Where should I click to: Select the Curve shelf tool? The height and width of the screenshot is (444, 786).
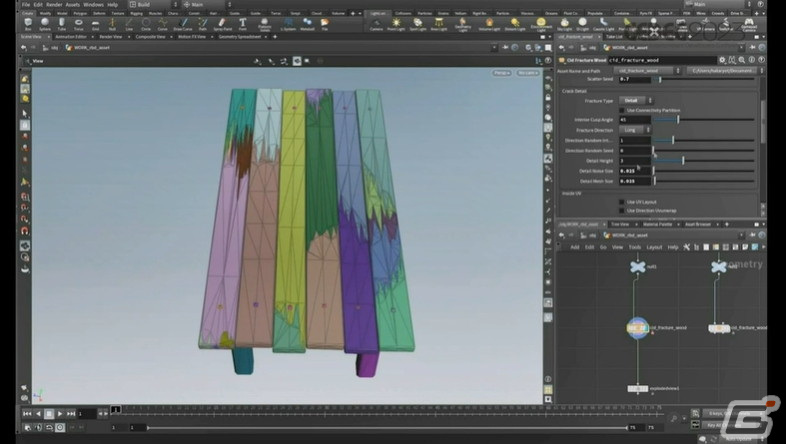click(x=163, y=24)
